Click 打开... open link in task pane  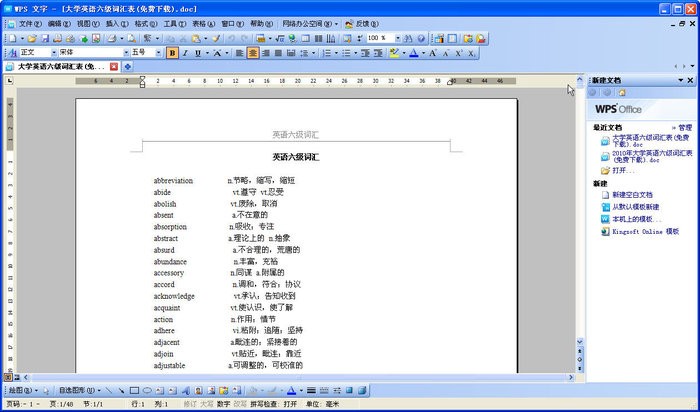pos(623,171)
